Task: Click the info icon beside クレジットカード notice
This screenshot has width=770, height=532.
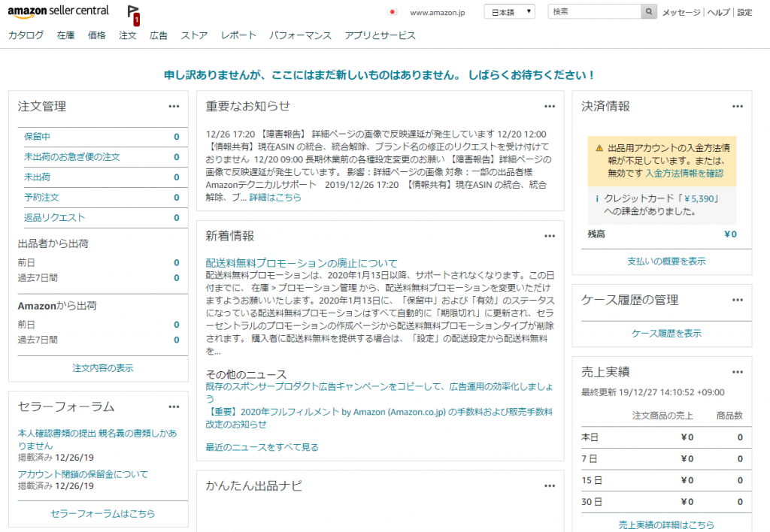Action: point(596,199)
